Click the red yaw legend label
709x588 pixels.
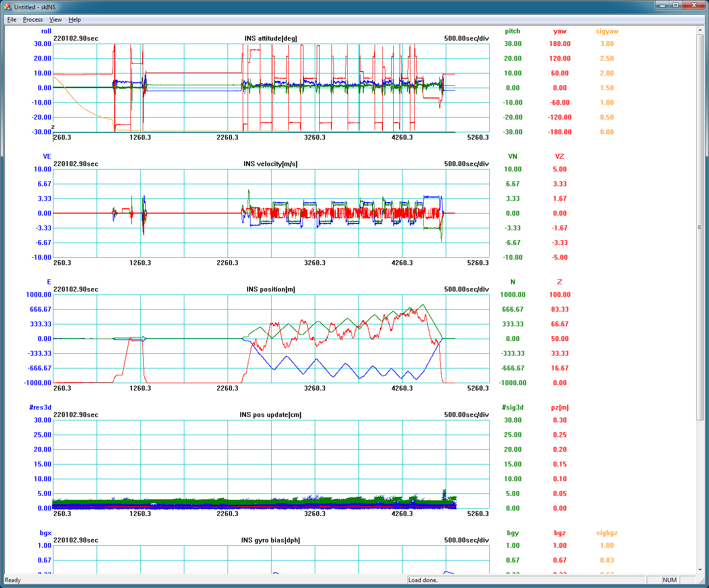pos(559,31)
